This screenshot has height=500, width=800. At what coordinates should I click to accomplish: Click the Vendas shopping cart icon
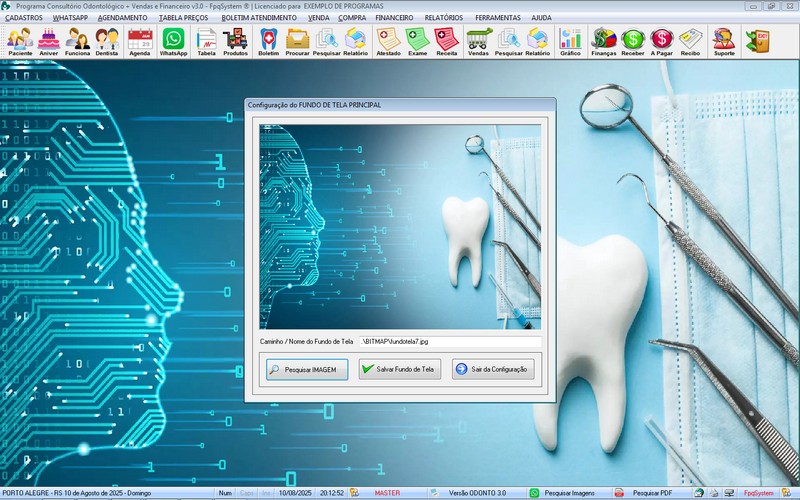point(478,41)
